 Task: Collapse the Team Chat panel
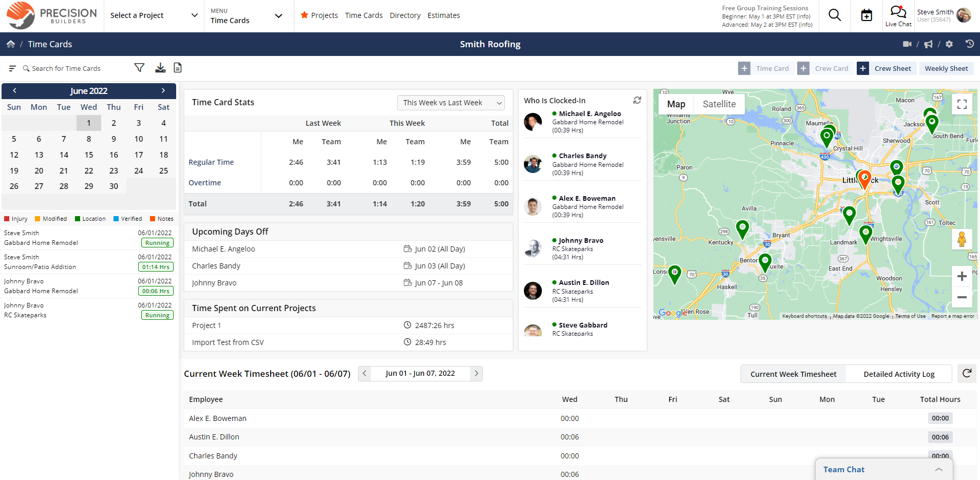(x=939, y=469)
